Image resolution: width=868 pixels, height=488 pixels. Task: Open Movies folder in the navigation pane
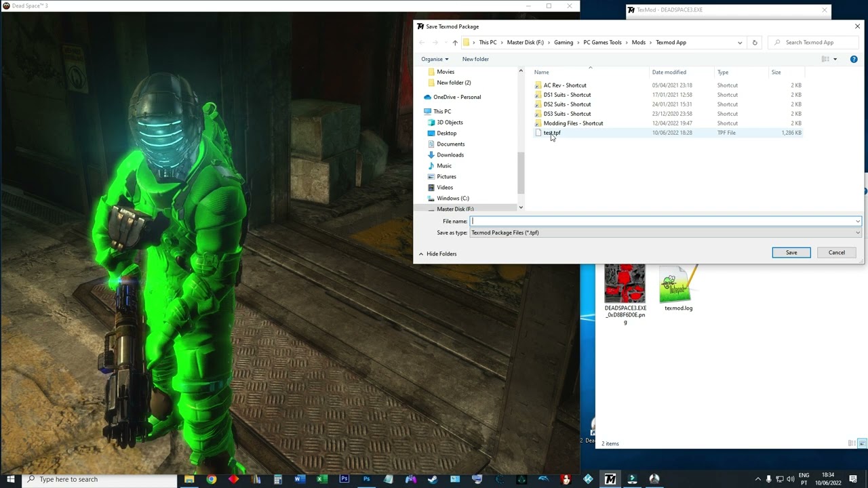(446, 72)
